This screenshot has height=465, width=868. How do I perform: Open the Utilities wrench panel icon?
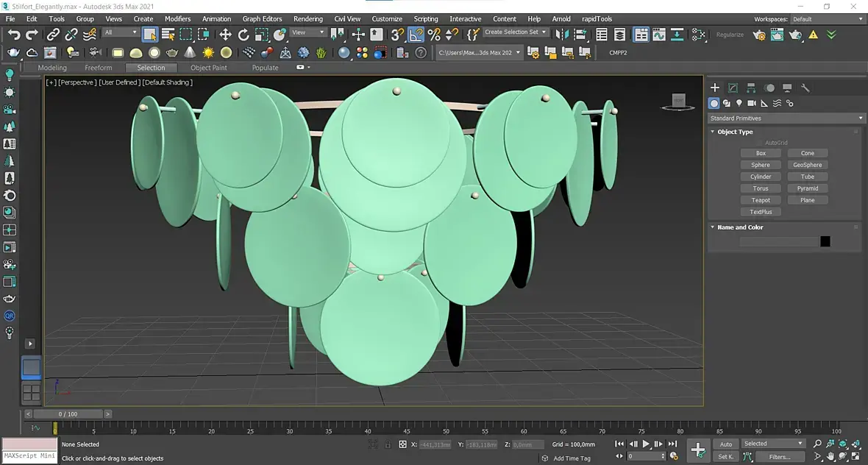(805, 88)
